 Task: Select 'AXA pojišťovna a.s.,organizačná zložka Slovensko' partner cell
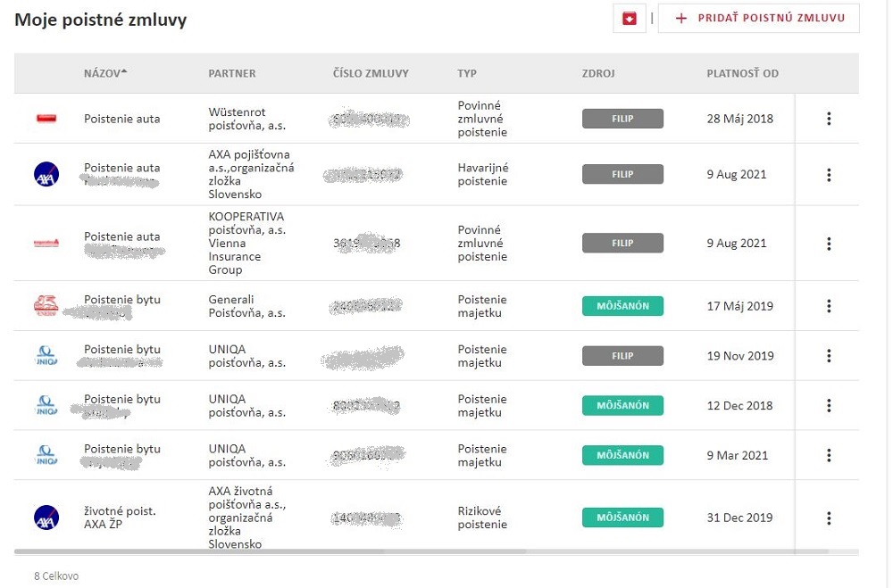click(251, 174)
